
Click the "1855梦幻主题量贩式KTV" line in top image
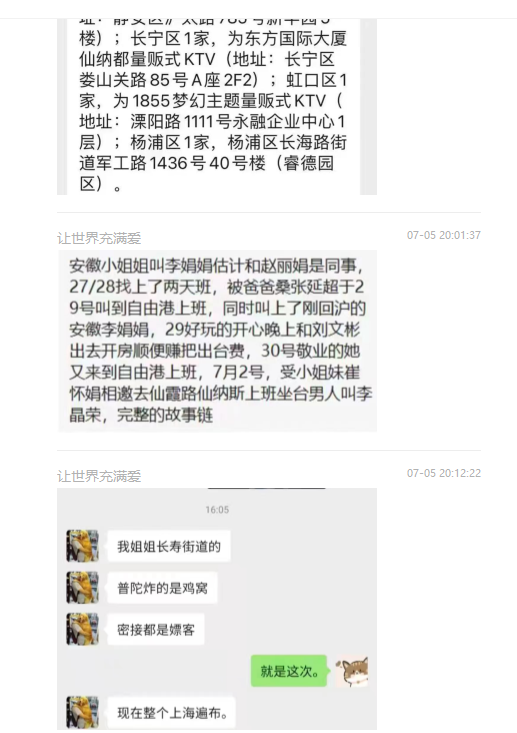pos(229,101)
